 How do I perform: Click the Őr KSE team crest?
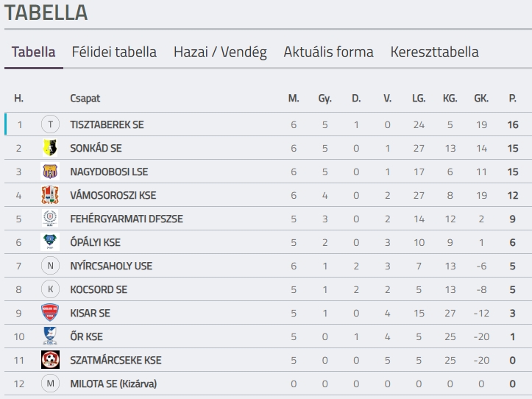(50, 336)
